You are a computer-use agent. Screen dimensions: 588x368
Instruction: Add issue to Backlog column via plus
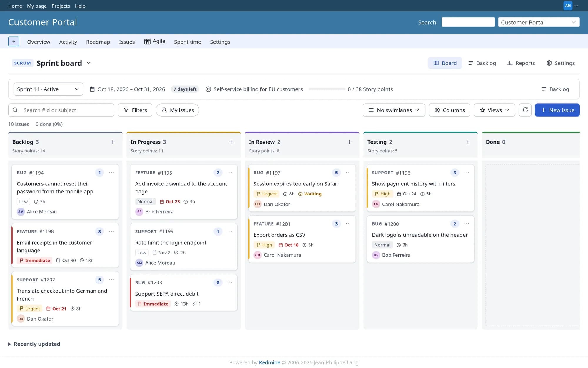point(113,142)
